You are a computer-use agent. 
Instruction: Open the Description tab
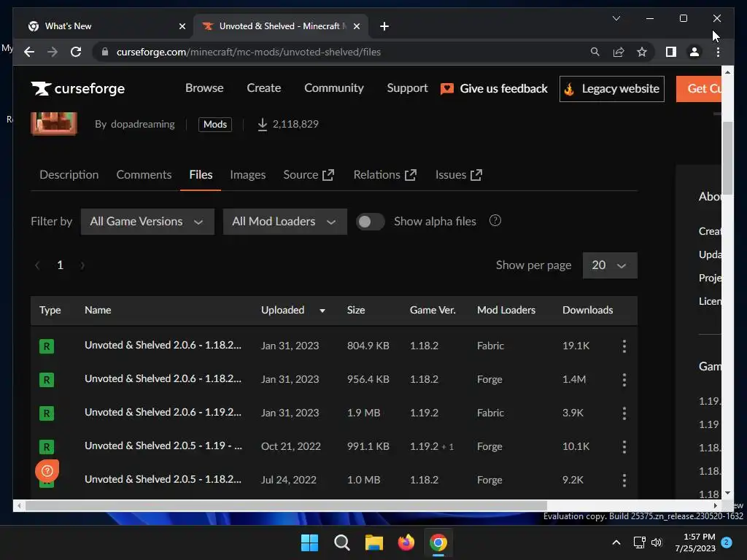(x=69, y=175)
